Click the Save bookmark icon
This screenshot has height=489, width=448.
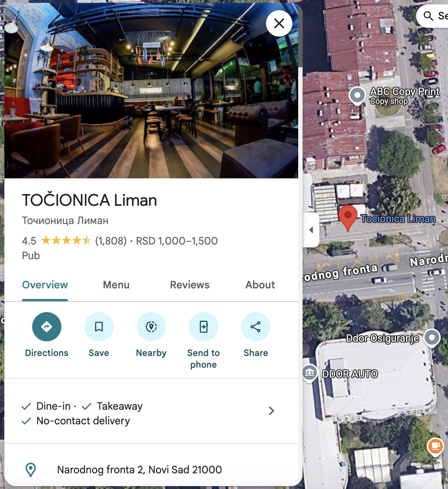click(99, 327)
